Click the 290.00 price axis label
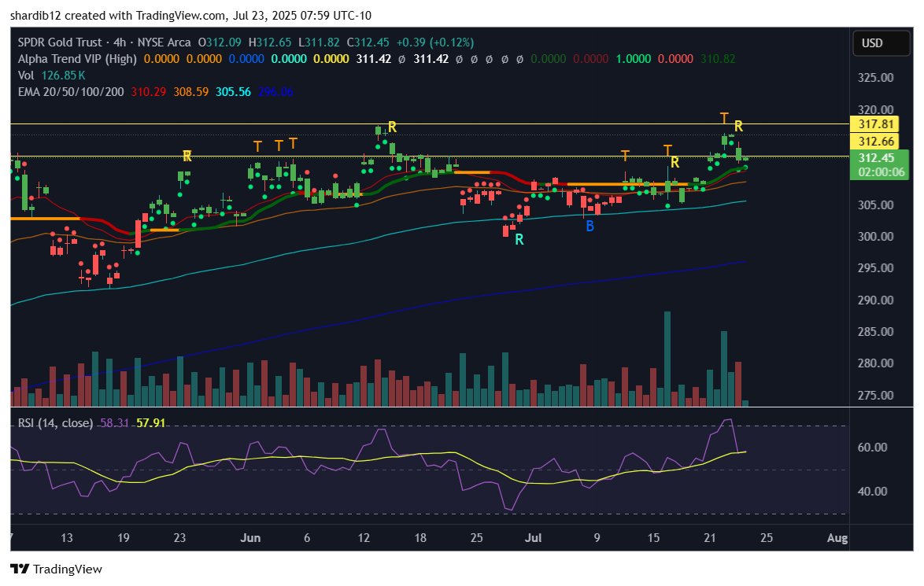The width and height of the screenshot is (924, 586). [876, 300]
